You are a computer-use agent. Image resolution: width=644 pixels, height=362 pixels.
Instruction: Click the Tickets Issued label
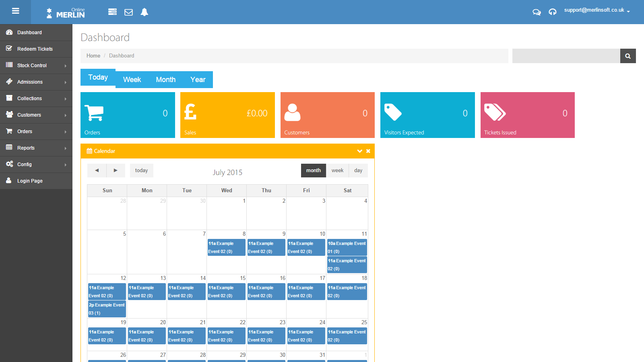tap(500, 133)
